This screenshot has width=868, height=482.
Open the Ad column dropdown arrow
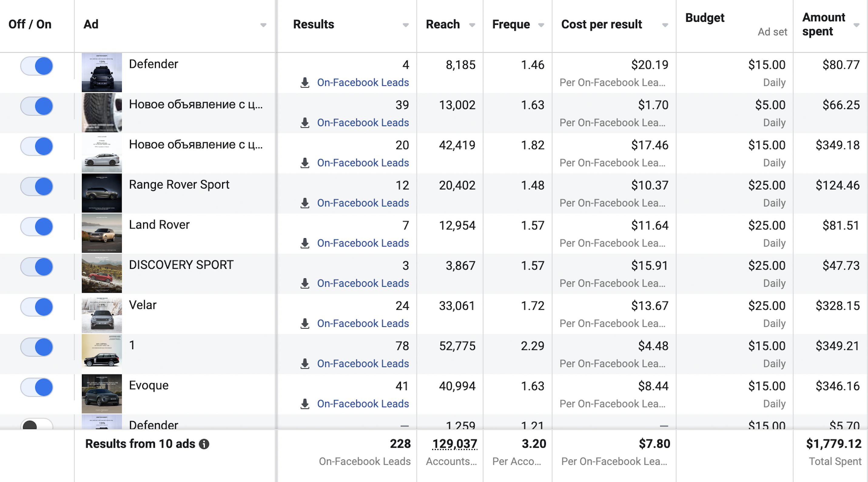[263, 25]
